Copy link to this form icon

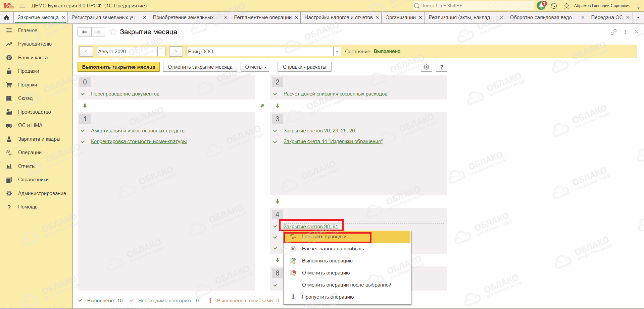(613, 32)
